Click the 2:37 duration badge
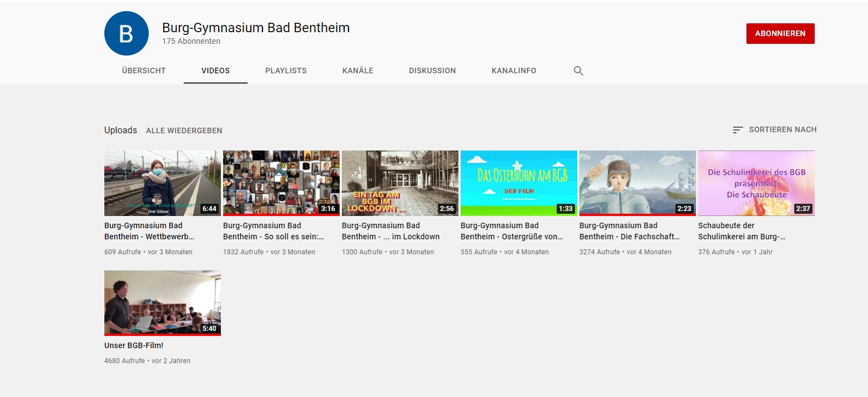 click(x=803, y=209)
